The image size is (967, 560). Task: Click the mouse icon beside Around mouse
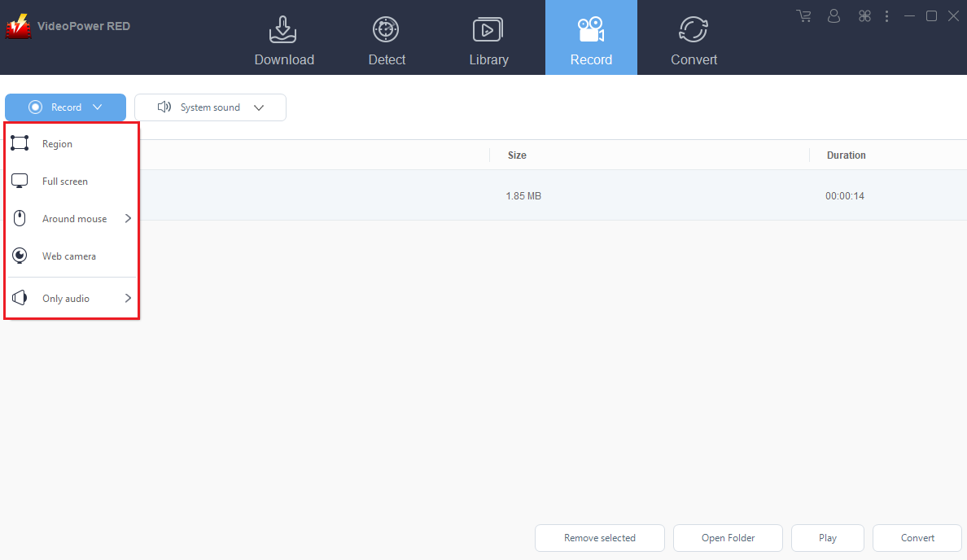pyautogui.click(x=20, y=218)
